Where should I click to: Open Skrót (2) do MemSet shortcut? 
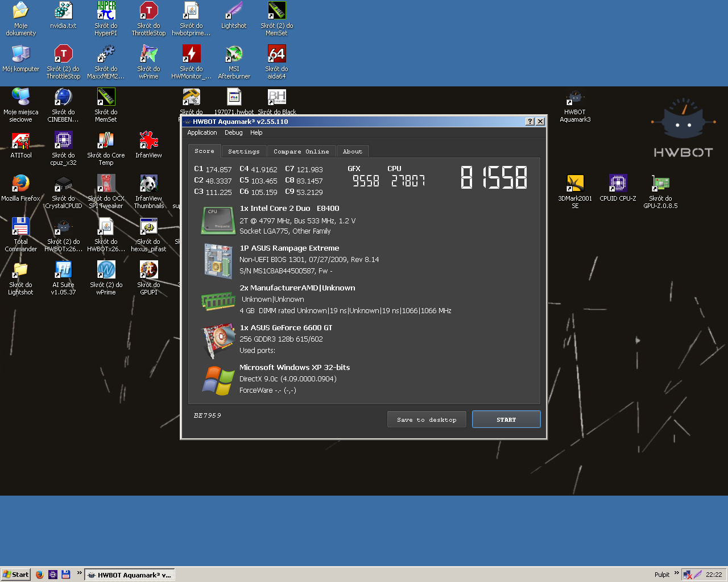point(276,19)
